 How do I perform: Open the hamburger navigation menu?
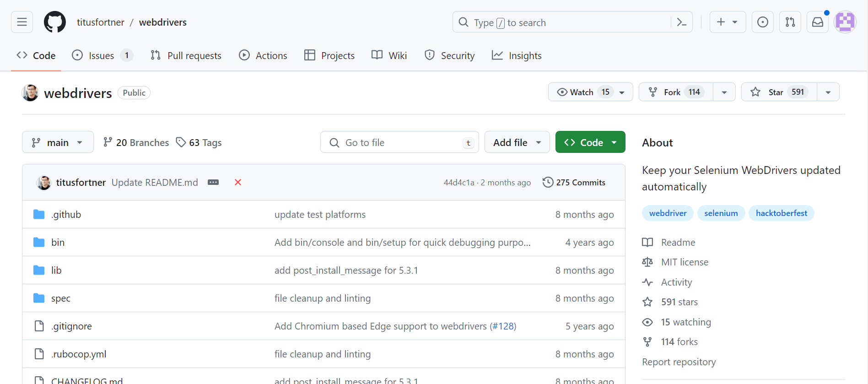pos(22,22)
